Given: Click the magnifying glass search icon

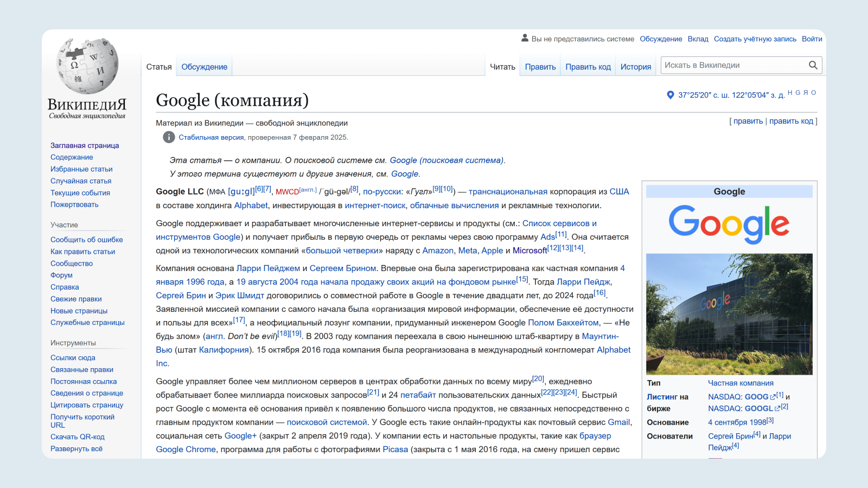Looking at the screenshot, I should (813, 65).
